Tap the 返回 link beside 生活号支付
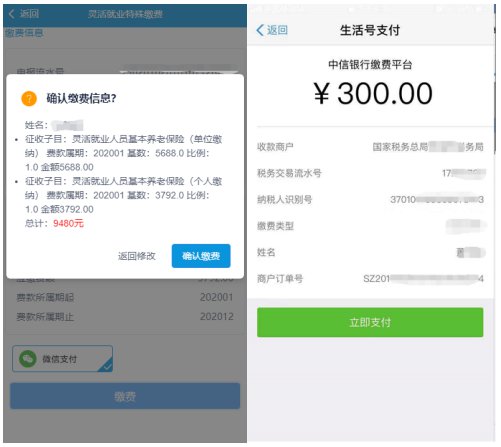 pos(277,30)
